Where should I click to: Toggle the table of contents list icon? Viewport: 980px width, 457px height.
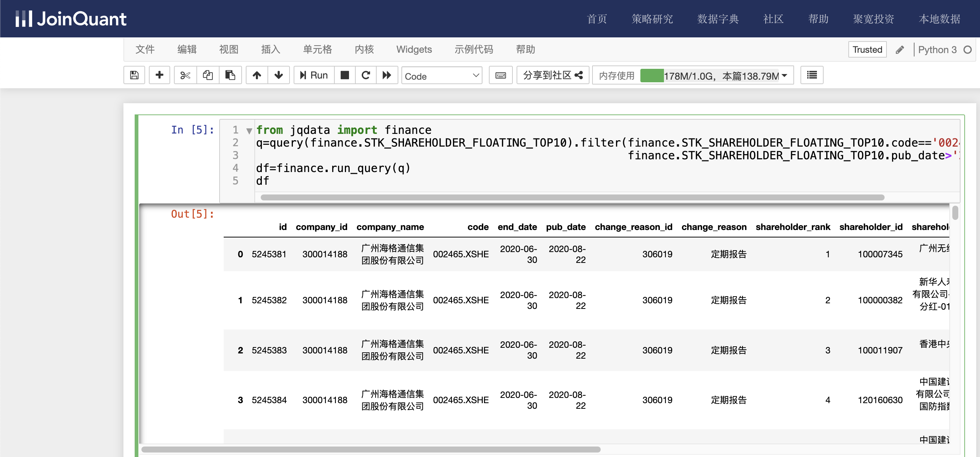pos(812,75)
